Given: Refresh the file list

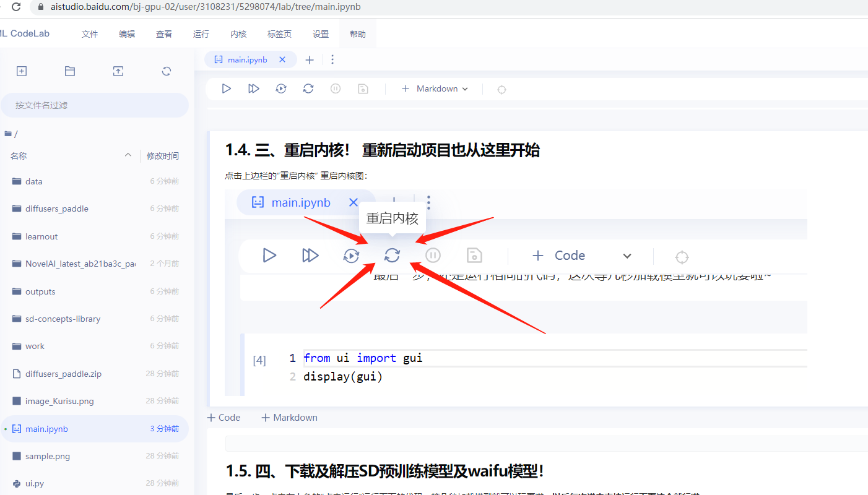Looking at the screenshot, I should [167, 71].
